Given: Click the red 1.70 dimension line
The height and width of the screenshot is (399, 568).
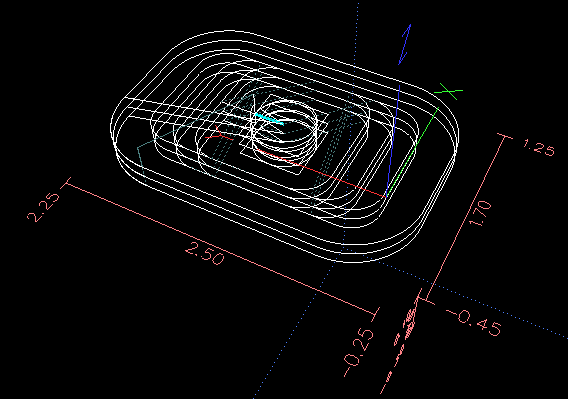Looking at the screenshot, I should tap(465, 217).
